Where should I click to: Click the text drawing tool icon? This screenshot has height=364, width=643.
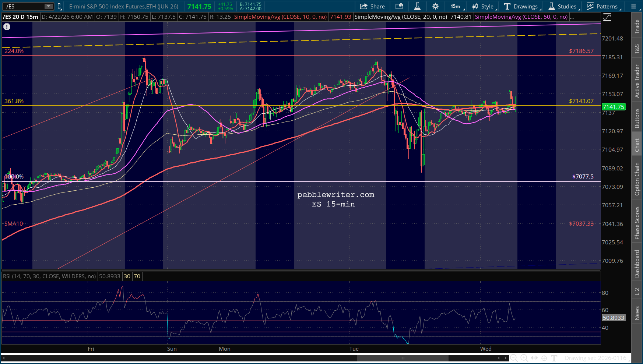pos(554,358)
